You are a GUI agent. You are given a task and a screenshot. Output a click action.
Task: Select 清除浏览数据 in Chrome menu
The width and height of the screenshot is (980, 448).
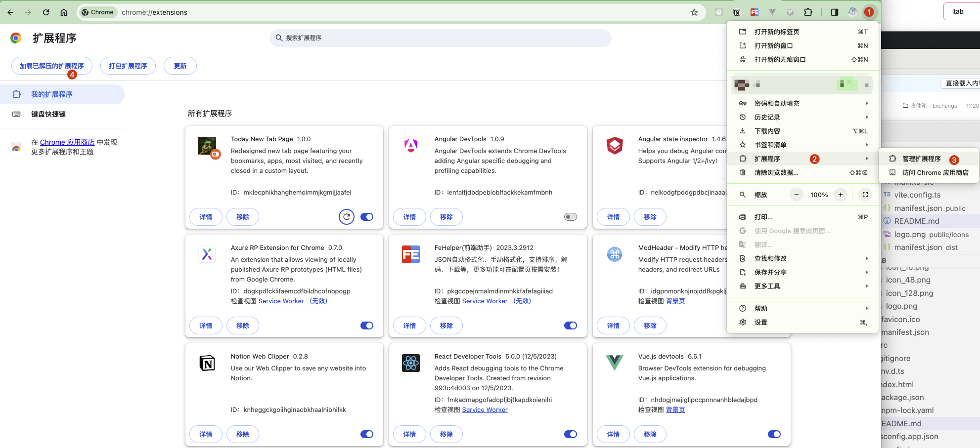pos(802,172)
